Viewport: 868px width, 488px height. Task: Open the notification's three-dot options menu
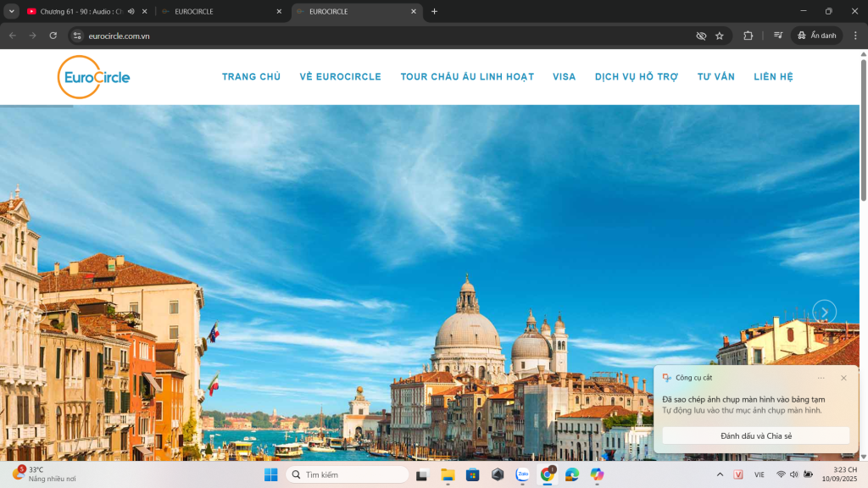point(821,378)
